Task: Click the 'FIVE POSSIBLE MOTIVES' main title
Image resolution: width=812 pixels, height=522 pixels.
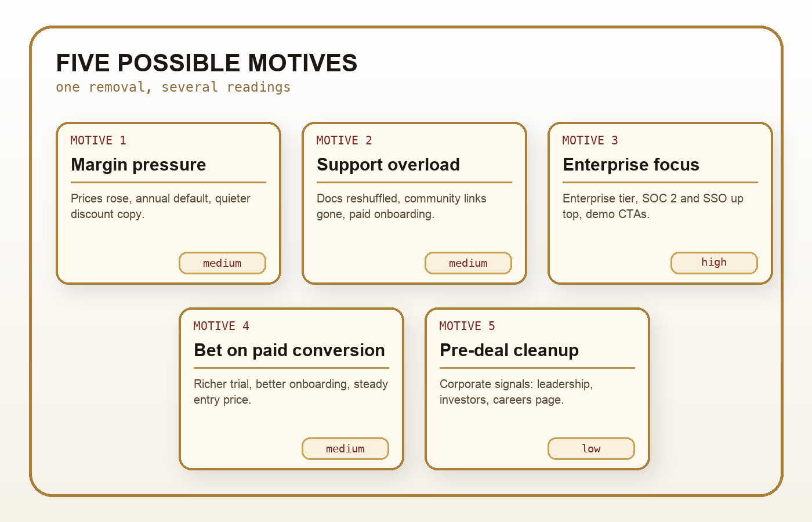Action: tap(206, 63)
